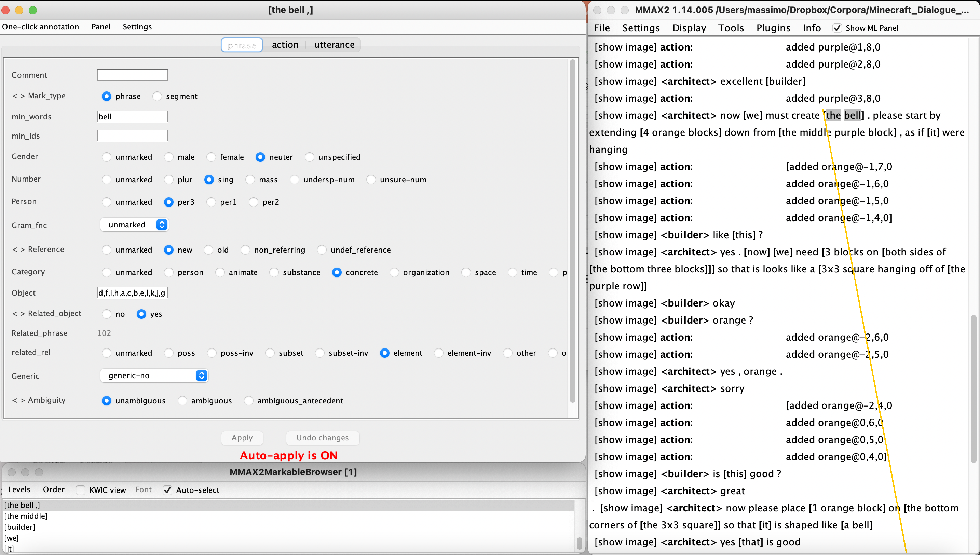
Task: Click the Comment text field
Action: point(132,75)
